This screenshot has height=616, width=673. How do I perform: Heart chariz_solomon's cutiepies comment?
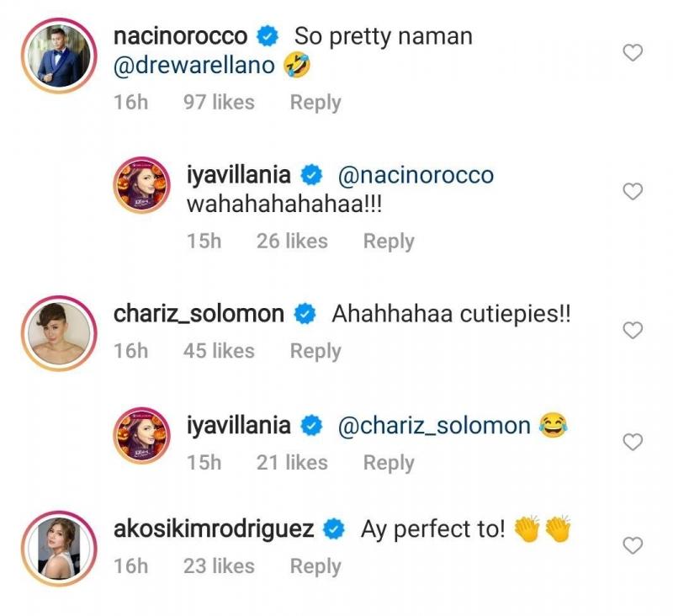[632, 332]
